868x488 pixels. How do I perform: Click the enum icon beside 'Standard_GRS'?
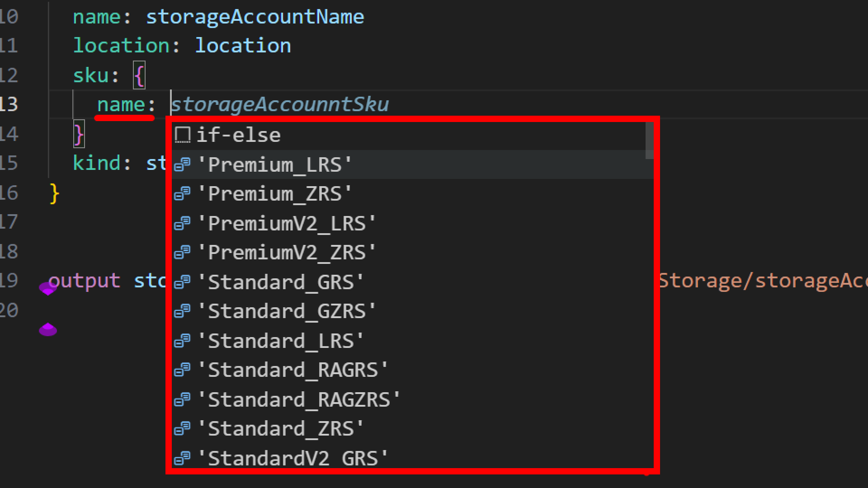(x=182, y=282)
